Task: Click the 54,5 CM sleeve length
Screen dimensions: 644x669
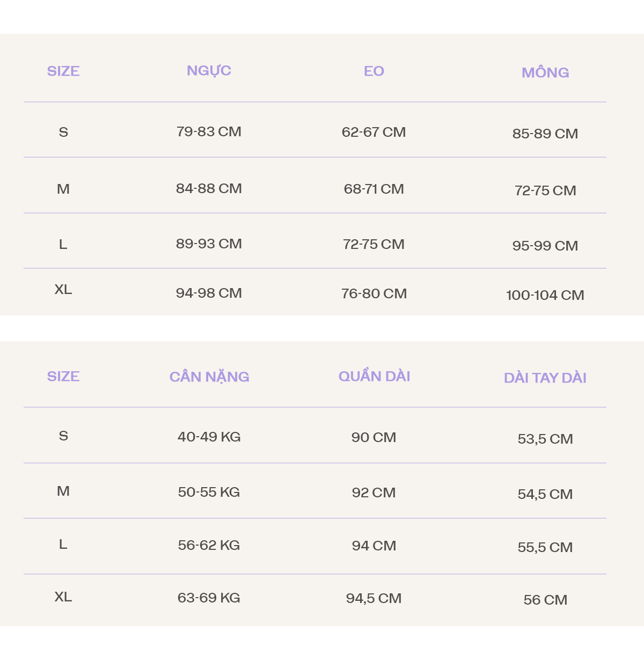Action: click(x=545, y=495)
